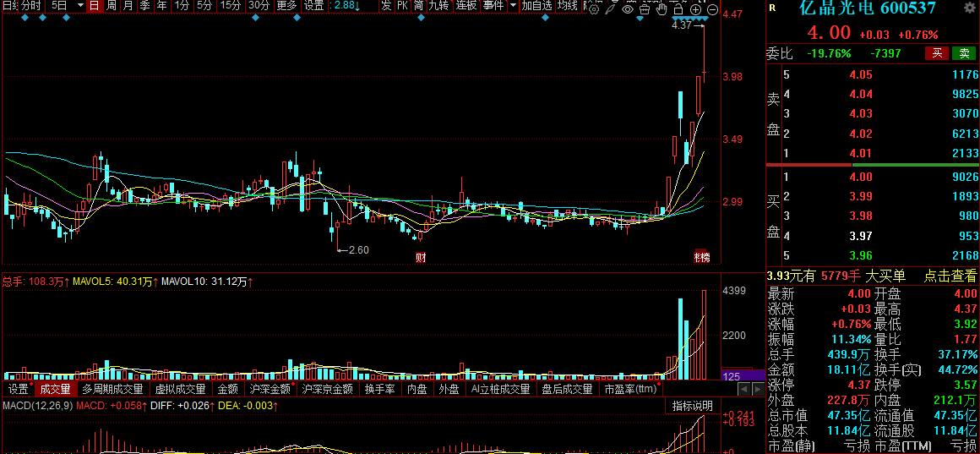Viewport: 980px width, 454px height.
Task: Select the 年 yearly K-line period
Action: click(x=161, y=6)
